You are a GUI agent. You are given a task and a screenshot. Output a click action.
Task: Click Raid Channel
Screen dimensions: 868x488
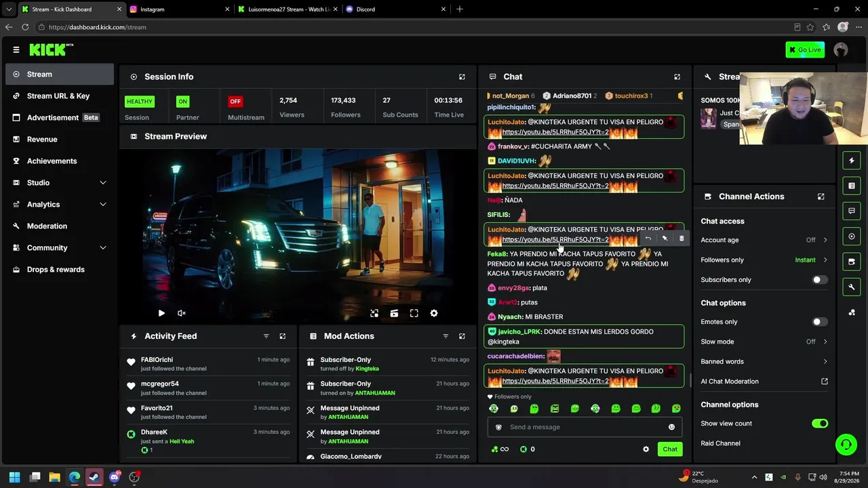click(x=720, y=443)
